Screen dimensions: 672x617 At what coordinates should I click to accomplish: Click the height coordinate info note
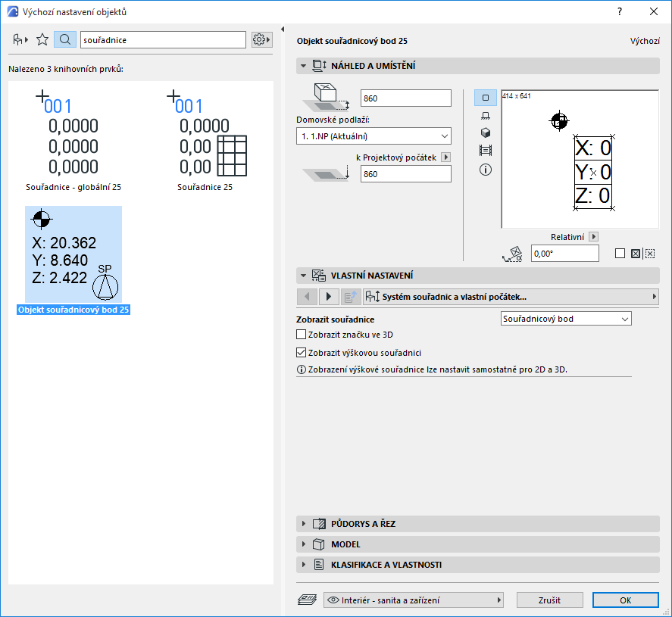pos(432,369)
